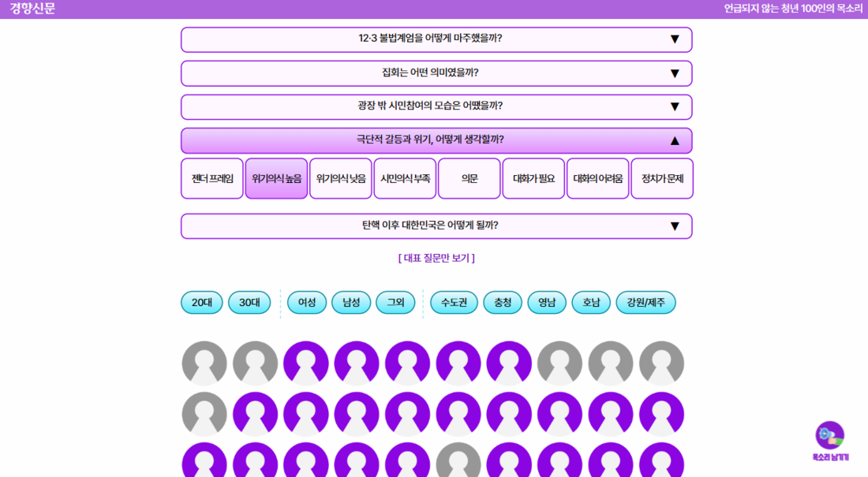
Task: Toggle the 그외 gender filter
Action: 396,302
